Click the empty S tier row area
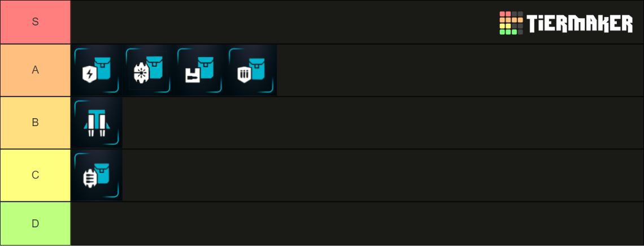 [x=282, y=22]
